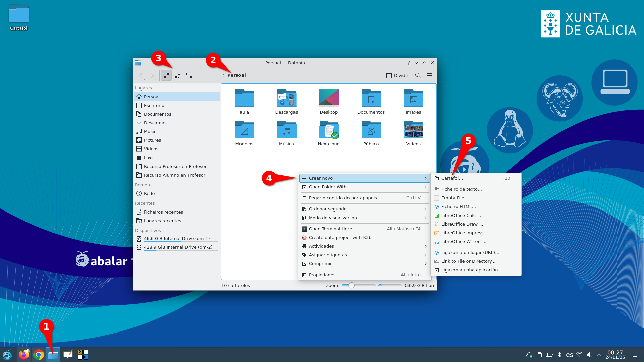This screenshot has height=362, width=644.
Task: Toggle the volume icon in system tray
Action: (x=589, y=355)
